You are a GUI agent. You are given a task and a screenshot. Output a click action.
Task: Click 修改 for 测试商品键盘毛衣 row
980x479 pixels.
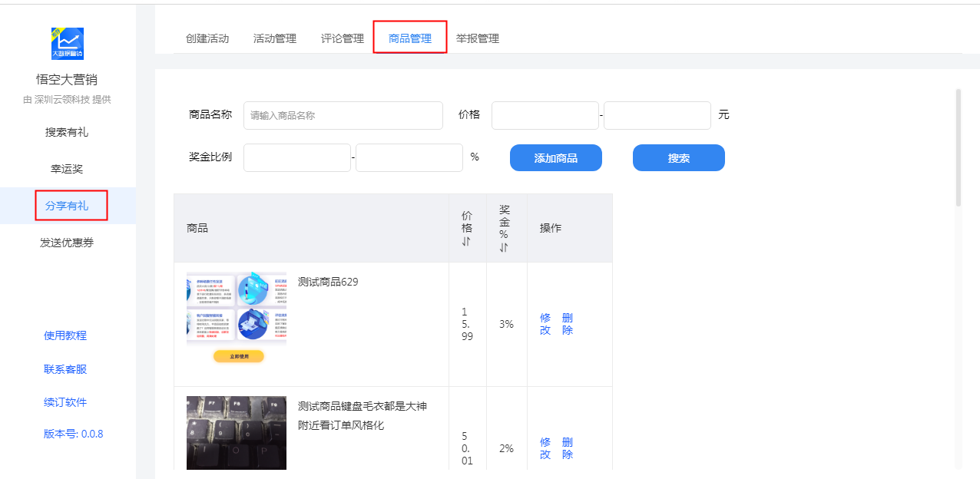click(x=545, y=448)
